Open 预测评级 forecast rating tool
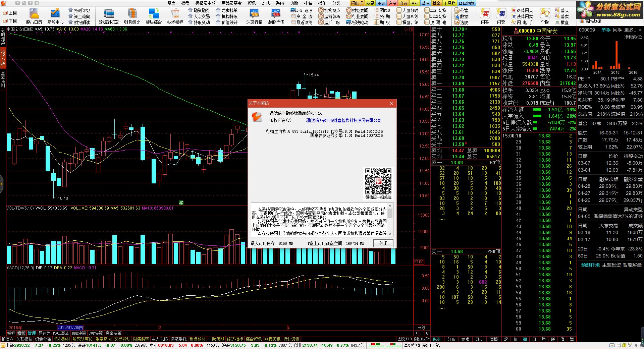The width and height of the screenshot is (644, 349). (x=79, y=10)
